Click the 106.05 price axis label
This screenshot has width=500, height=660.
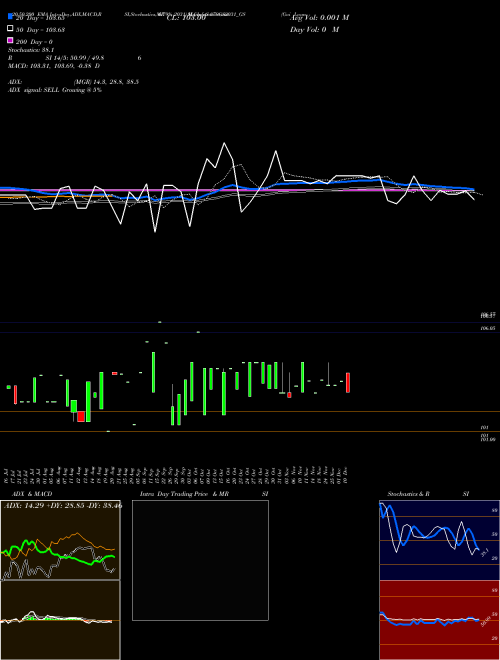(x=488, y=327)
